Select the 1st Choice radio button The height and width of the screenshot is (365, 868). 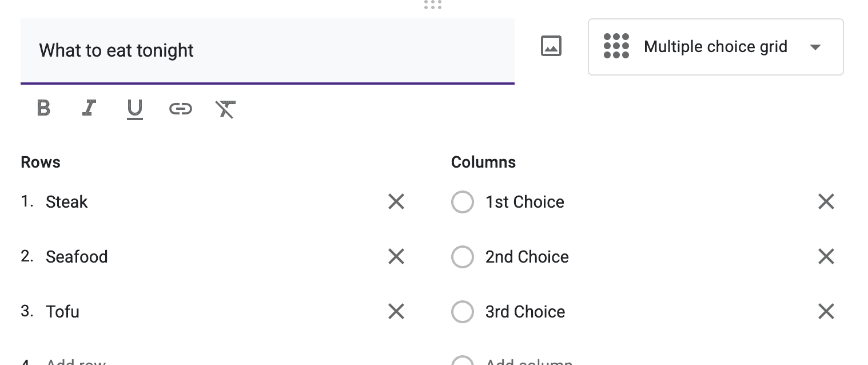point(463,202)
